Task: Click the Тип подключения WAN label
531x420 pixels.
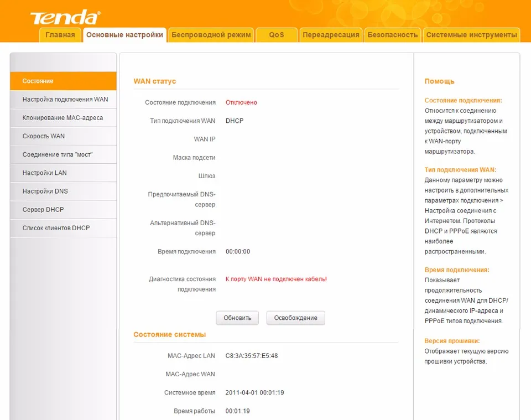Action: [x=183, y=121]
